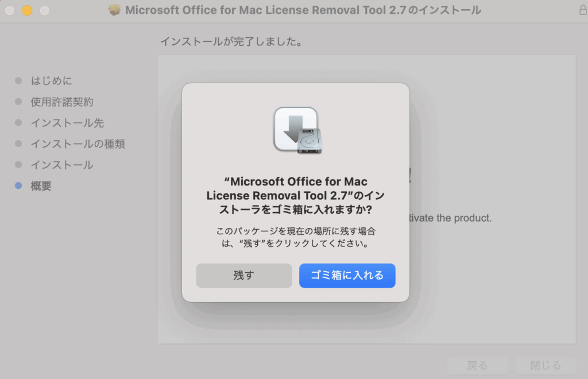Image resolution: width=588 pixels, height=379 pixels.
Task: Click the dialog's package description text
Action: [x=295, y=237]
